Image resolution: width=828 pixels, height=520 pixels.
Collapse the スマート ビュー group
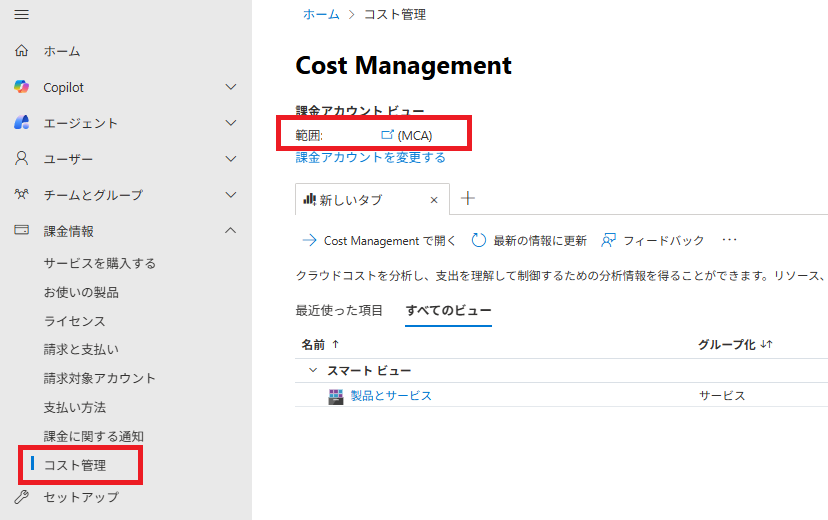(x=313, y=370)
